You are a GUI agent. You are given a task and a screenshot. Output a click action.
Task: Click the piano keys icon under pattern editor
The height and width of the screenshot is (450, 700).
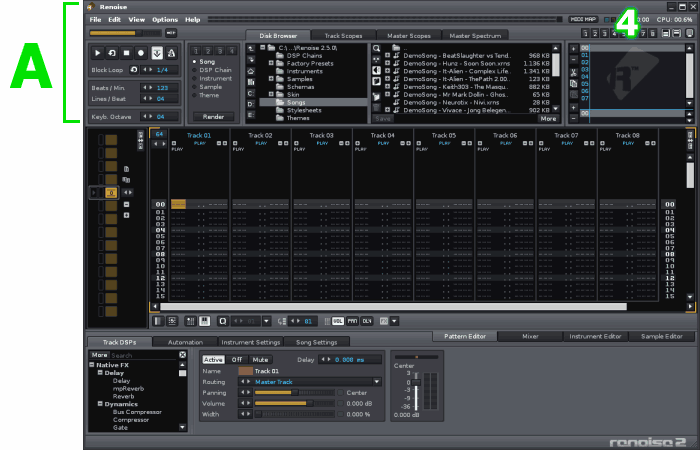(204, 321)
